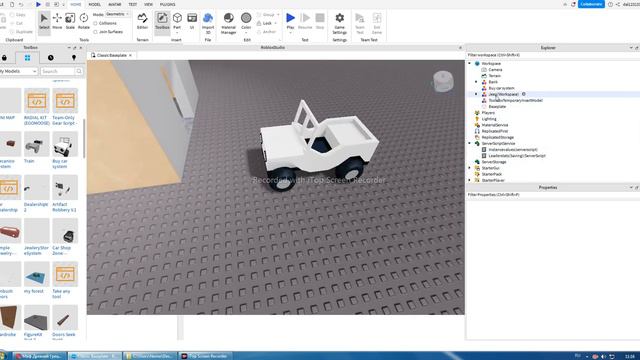Select Camera in Explorer
Screen dimensions: 640x360
point(495,69)
